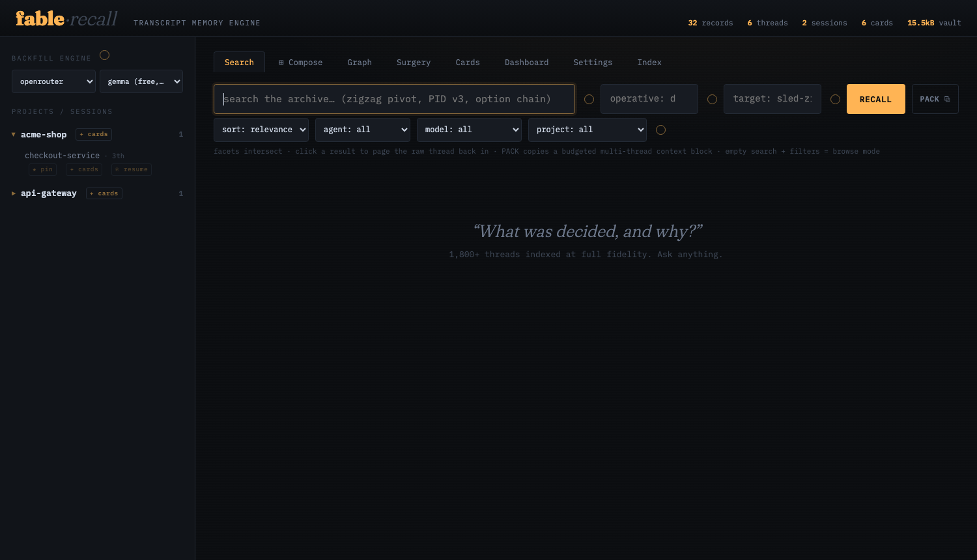Open the model: all filter
The width and height of the screenshot is (977, 560).
tap(469, 130)
